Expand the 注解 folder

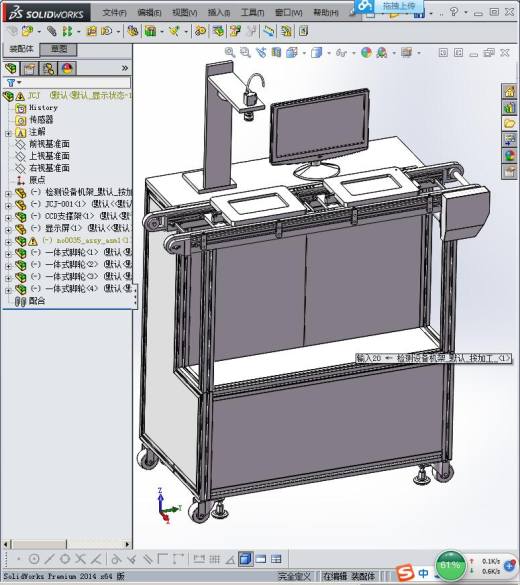[x=8, y=133]
